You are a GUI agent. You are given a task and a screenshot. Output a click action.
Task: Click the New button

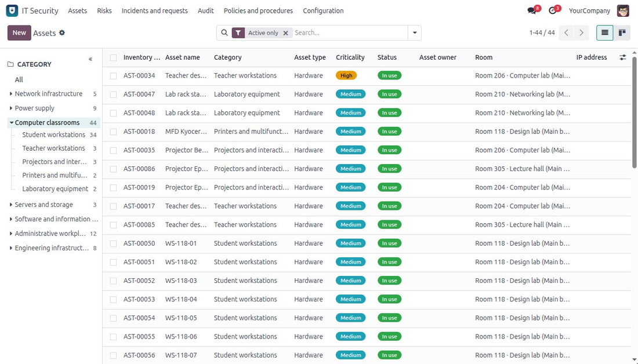pyautogui.click(x=19, y=32)
